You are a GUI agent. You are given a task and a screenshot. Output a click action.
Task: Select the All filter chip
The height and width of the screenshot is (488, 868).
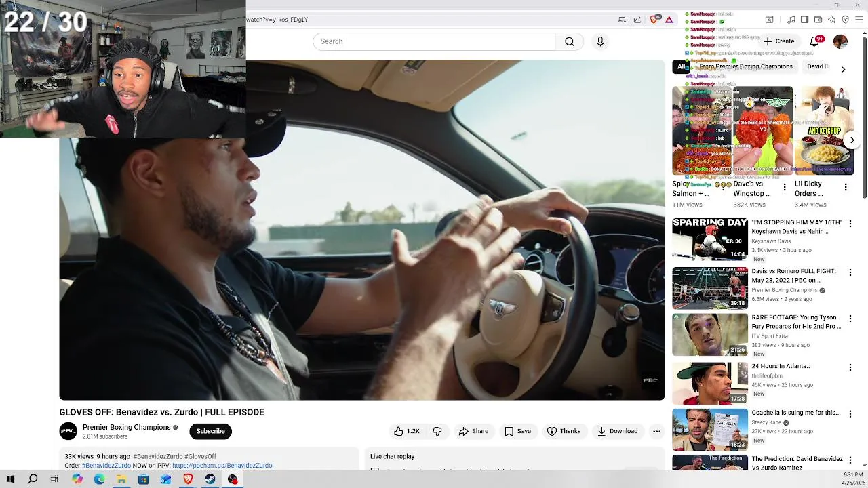[x=681, y=66]
